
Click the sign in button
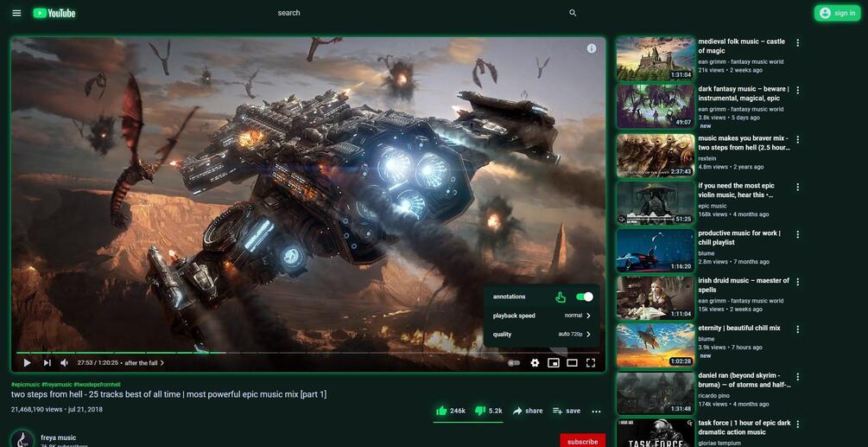pos(837,13)
